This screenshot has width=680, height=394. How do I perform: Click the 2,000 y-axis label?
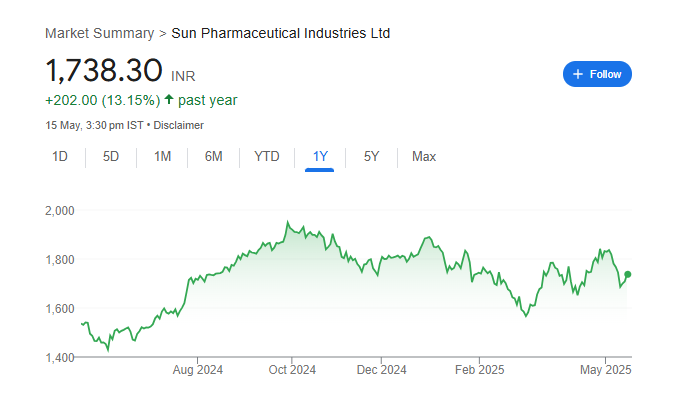click(x=60, y=211)
